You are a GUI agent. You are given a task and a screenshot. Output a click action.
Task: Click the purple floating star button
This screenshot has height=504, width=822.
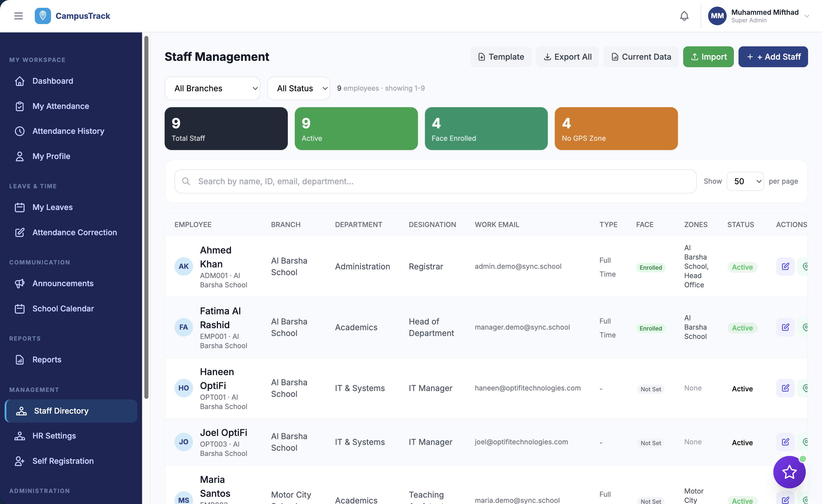[x=789, y=472]
